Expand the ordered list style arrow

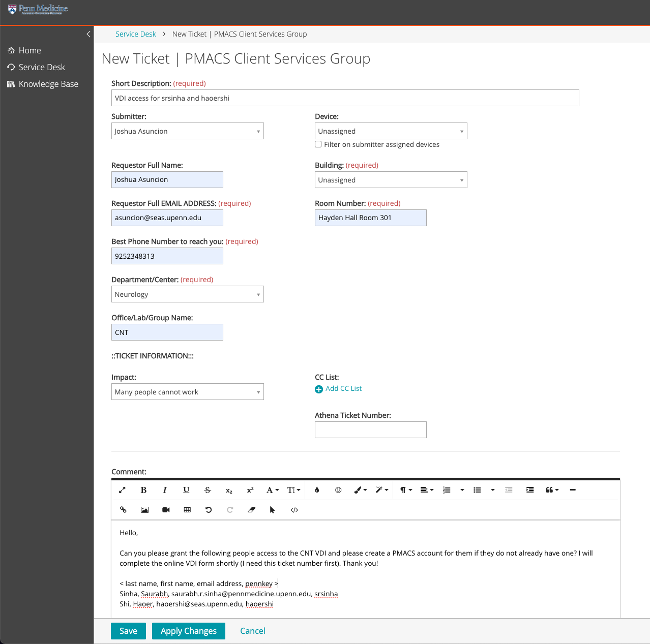(x=462, y=490)
